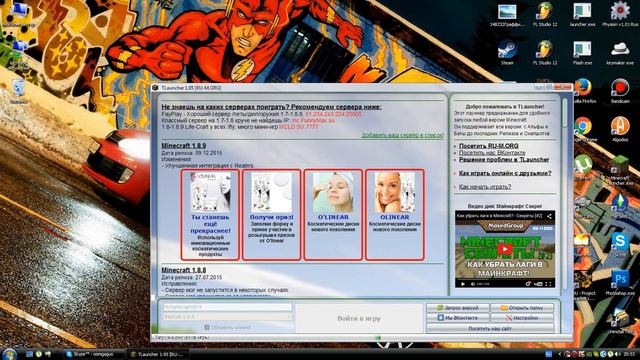
Task: Open Photoshop.exe desktop shortcut
Action: coord(620,282)
